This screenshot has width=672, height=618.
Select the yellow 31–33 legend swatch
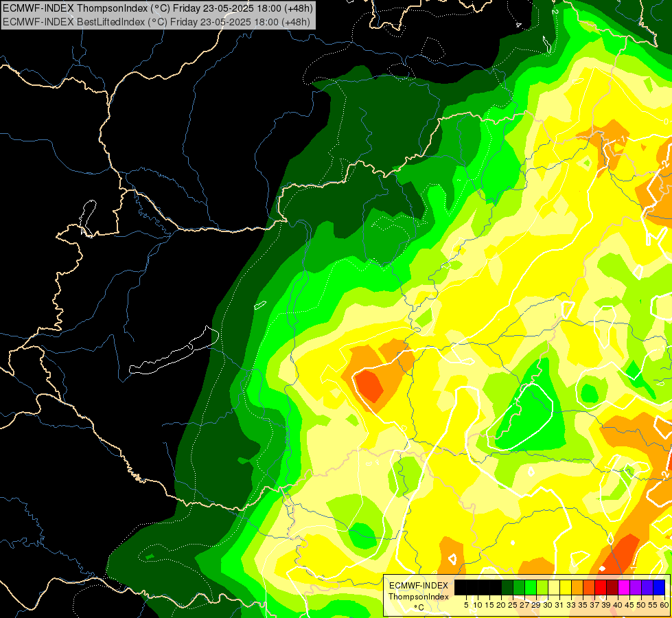coord(566,587)
